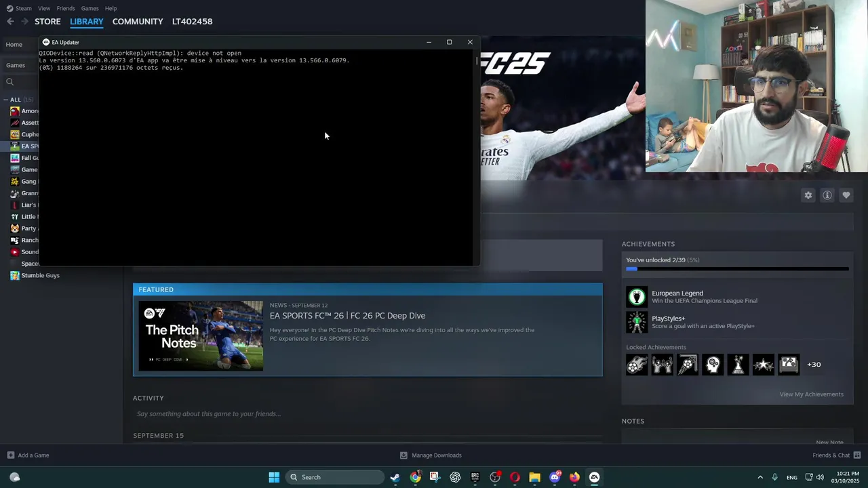Click the NOTES section heading

pos(633,421)
